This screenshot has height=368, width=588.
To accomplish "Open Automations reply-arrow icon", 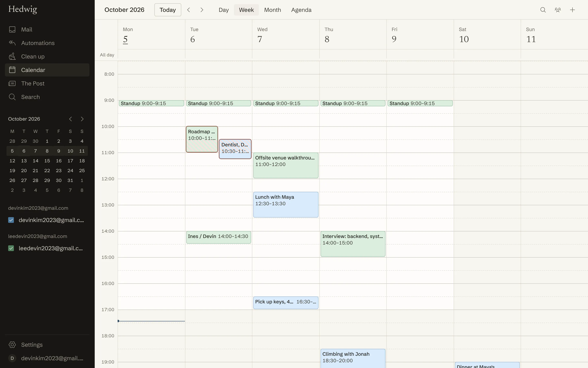I will click(12, 43).
